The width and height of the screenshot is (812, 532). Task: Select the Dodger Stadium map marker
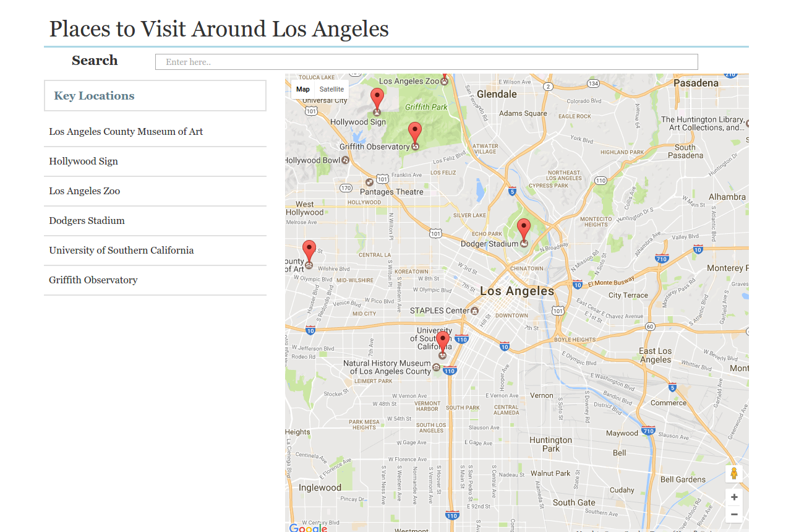pos(524,230)
